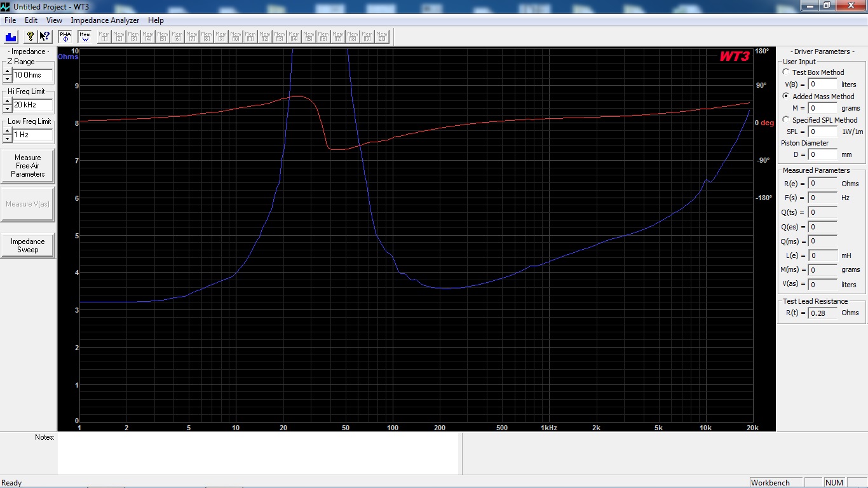Select the Mem 7 memory slot icon
The image size is (868, 488).
[192, 37]
